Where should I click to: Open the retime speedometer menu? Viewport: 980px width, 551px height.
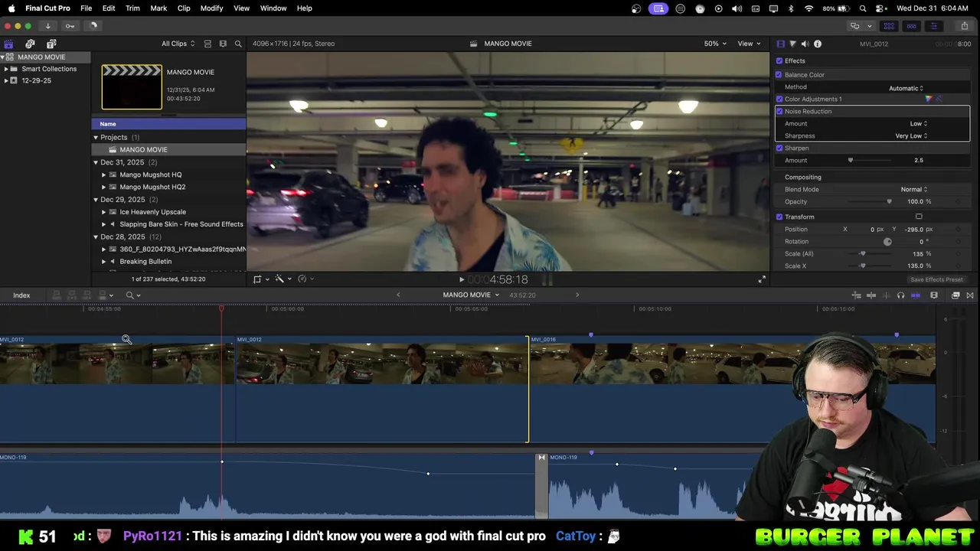point(305,279)
